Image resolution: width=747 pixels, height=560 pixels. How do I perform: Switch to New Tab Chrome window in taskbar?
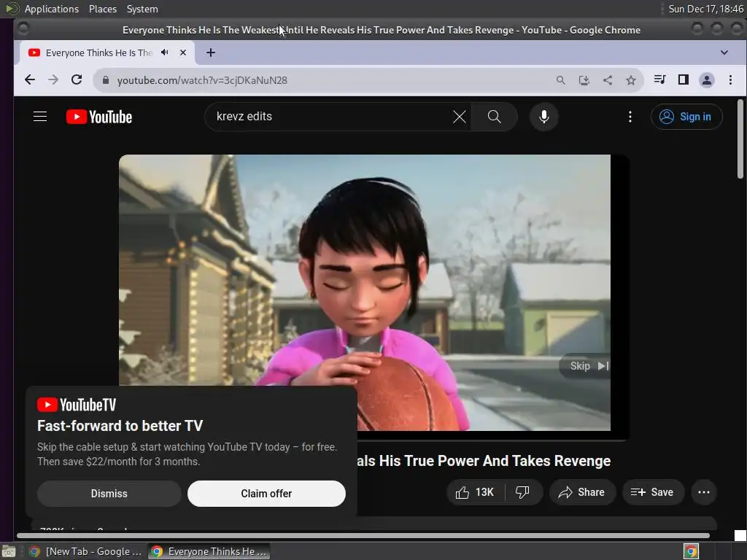85,551
